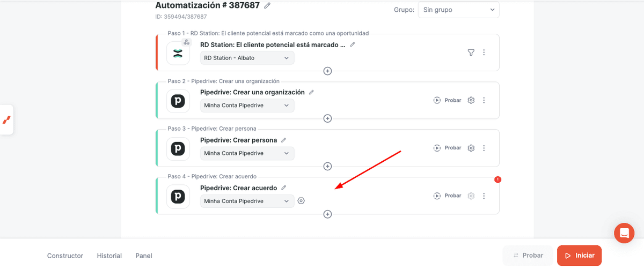Open the Pipedrive app logo in step 3
The height and width of the screenshot is (270, 644).
click(178, 148)
